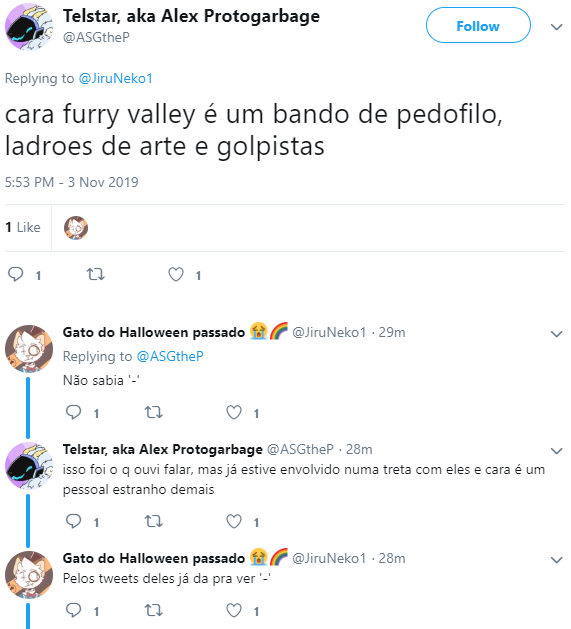Expand options chevron on the 29m reply

(x=557, y=334)
